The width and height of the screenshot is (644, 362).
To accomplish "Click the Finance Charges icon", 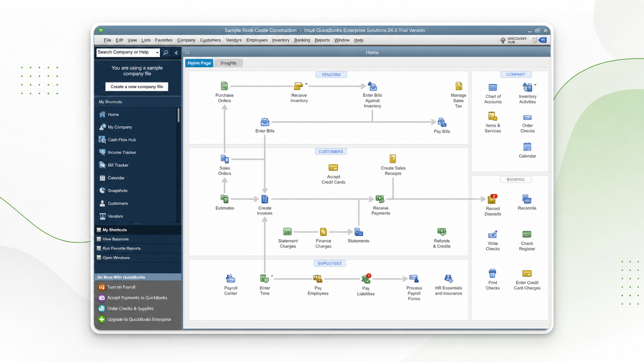I will 323,232.
